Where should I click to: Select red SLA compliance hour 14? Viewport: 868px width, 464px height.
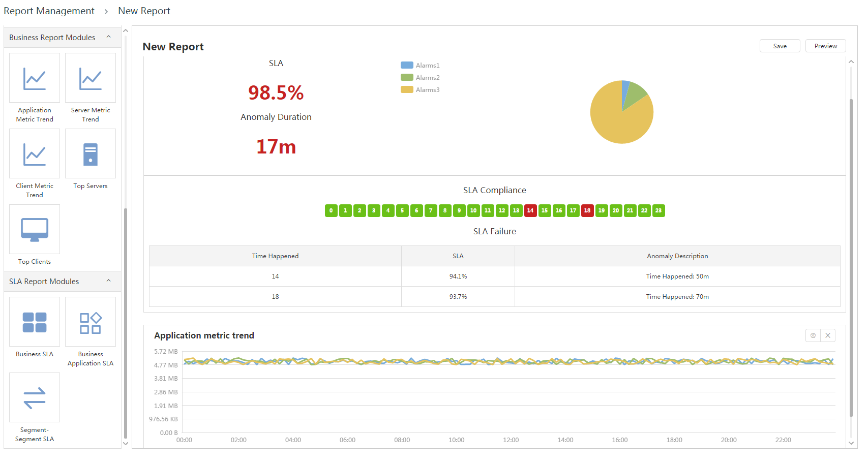pos(530,210)
